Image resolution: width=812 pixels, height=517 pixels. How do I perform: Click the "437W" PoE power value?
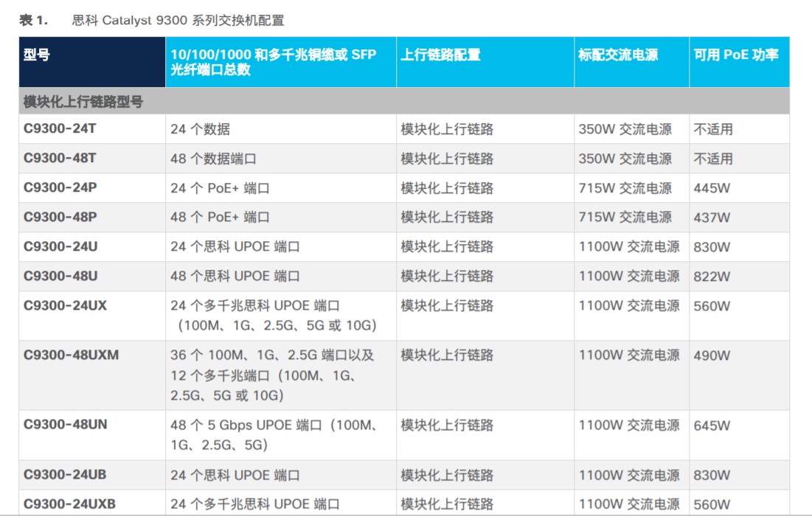pos(712,218)
